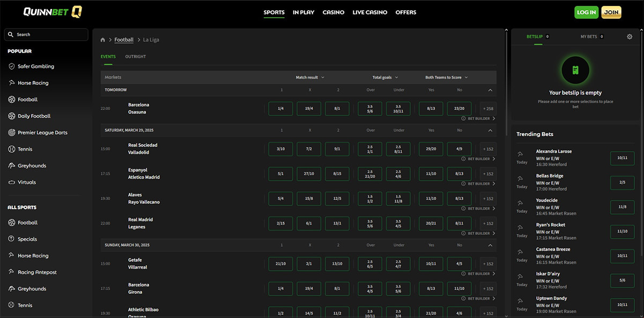The height and width of the screenshot is (318, 644).
Task: Click horse icon beside Bellas Bridge
Action: 520,179
